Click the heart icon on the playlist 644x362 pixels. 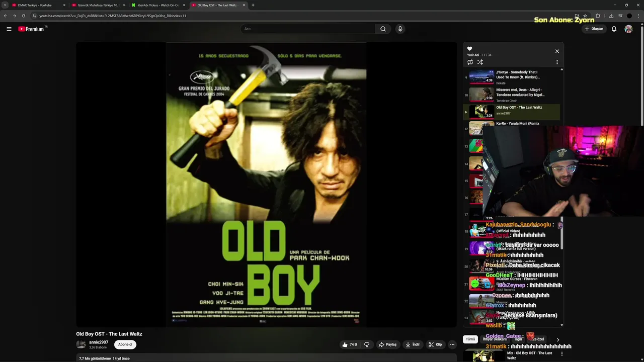coord(469,49)
